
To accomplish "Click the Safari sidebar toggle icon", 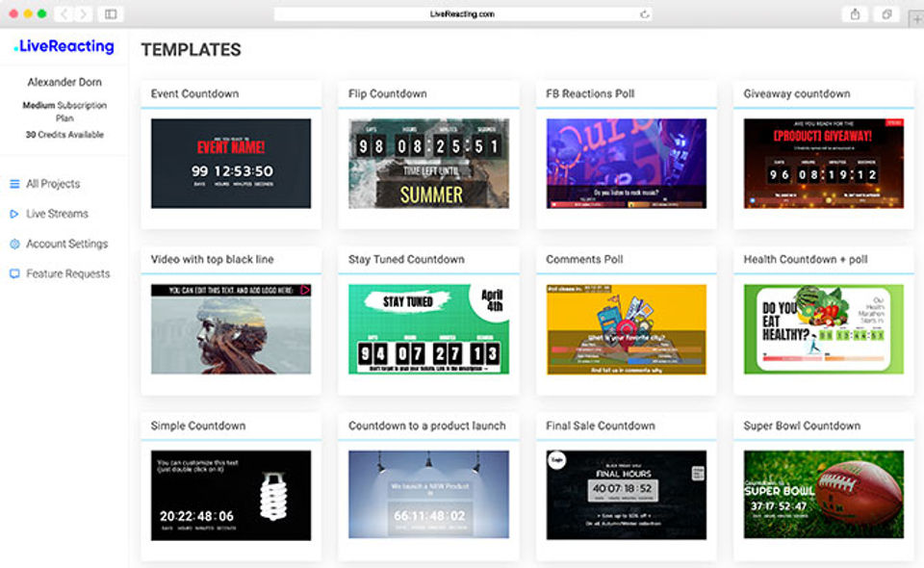I will click(111, 14).
